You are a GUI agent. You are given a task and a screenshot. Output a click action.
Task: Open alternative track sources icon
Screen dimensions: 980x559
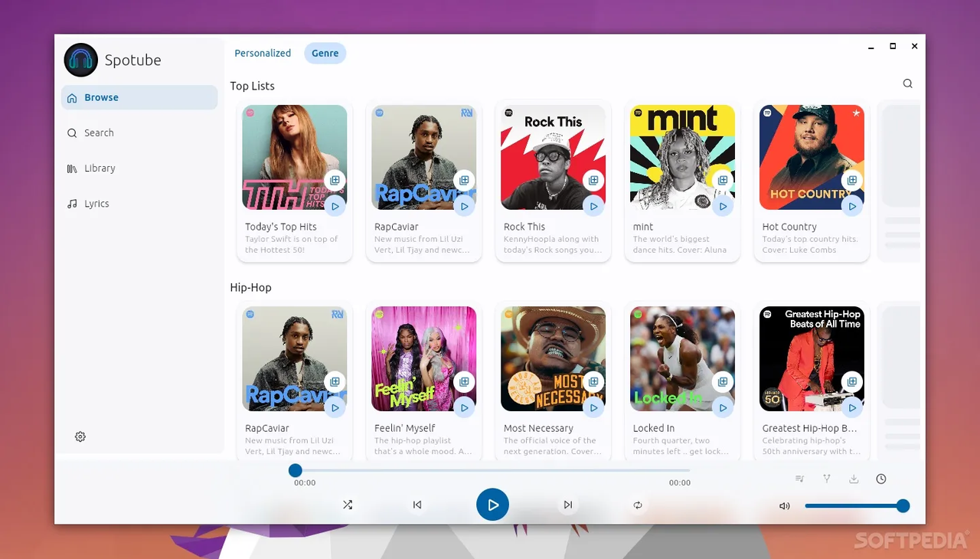click(x=826, y=478)
